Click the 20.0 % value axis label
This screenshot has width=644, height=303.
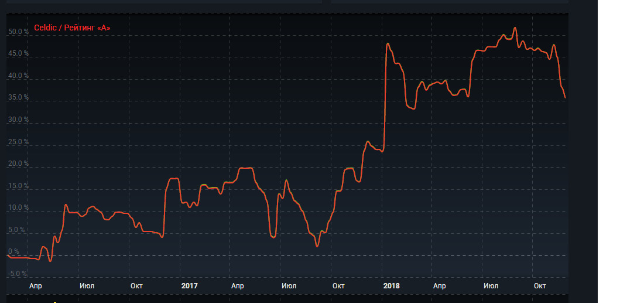18,164
